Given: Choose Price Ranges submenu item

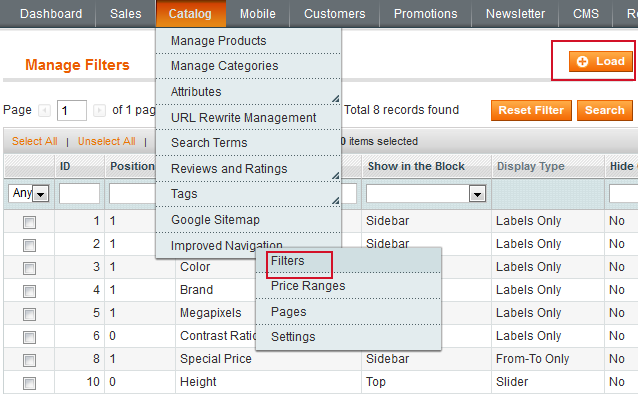Looking at the screenshot, I should 308,286.
